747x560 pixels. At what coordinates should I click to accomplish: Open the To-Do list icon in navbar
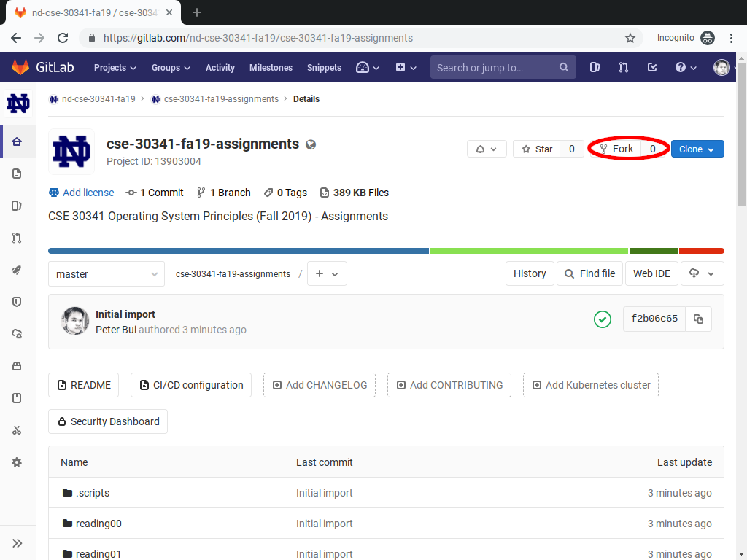[x=652, y=67]
